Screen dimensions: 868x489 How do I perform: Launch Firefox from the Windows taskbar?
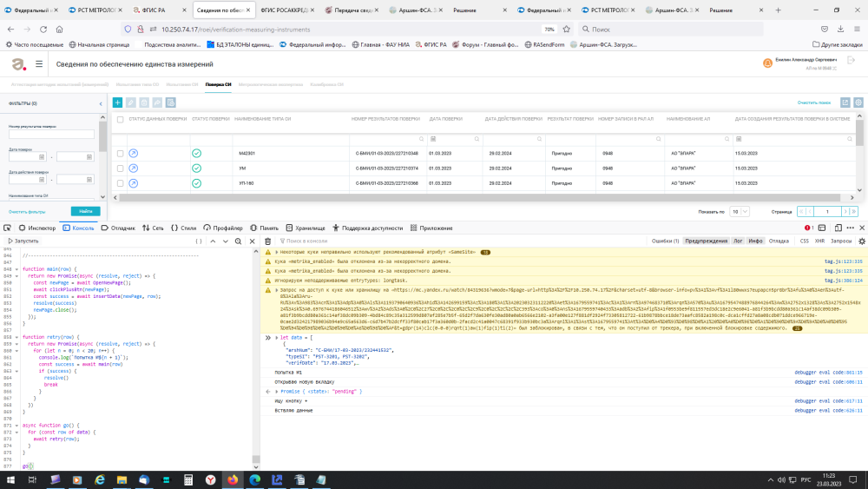pyautogui.click(x=232, y=479)
